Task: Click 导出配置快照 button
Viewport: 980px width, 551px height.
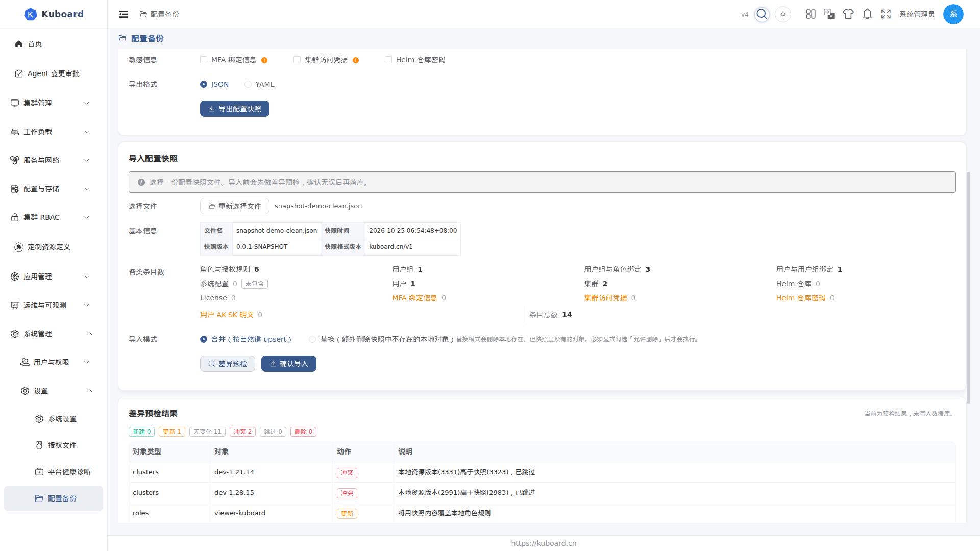Action: click(235, 109)
